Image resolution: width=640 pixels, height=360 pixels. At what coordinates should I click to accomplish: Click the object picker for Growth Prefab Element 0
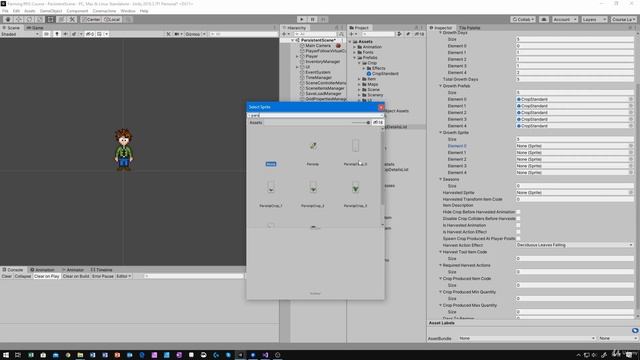(x=631, y=99)
